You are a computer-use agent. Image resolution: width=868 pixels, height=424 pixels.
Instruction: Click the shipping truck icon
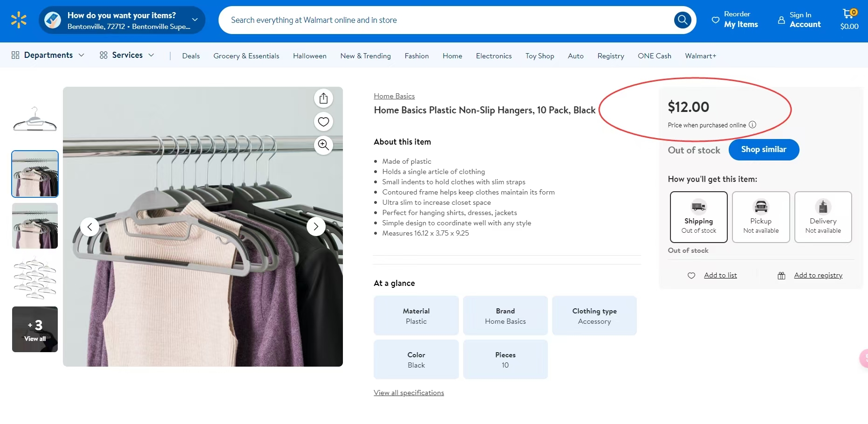[698, 206]
